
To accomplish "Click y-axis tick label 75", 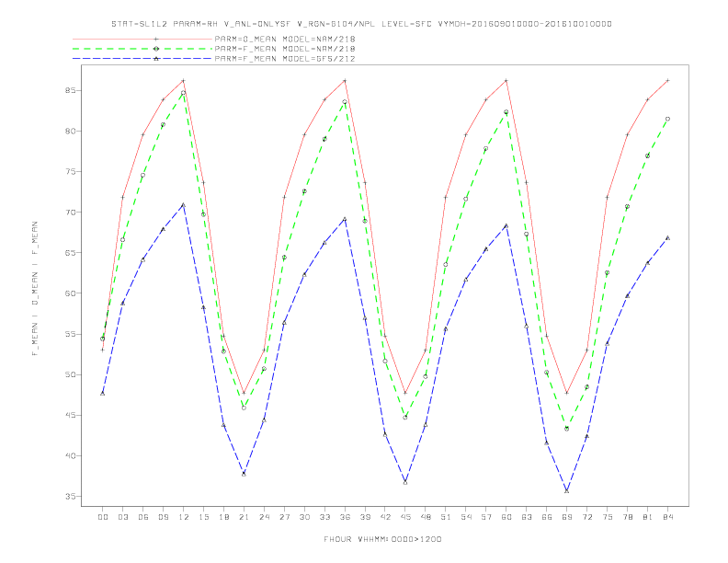I will pos(71,171).
